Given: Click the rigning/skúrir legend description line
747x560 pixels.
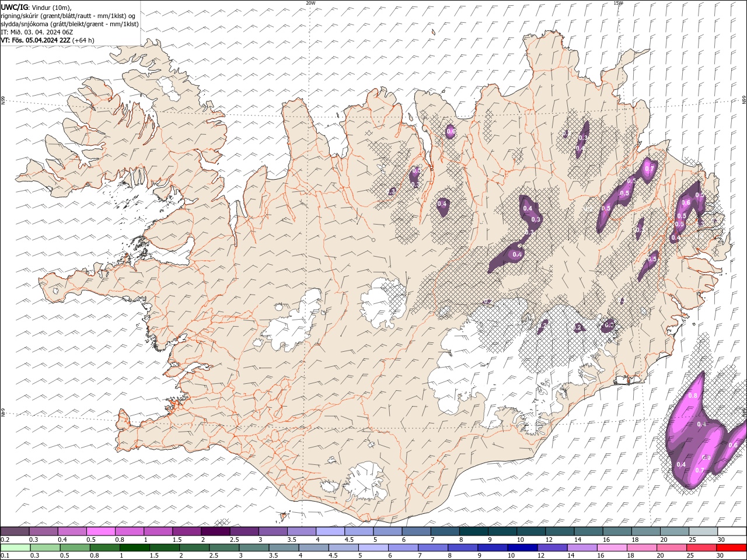Looking at the screenshot, I should point(68,16).
